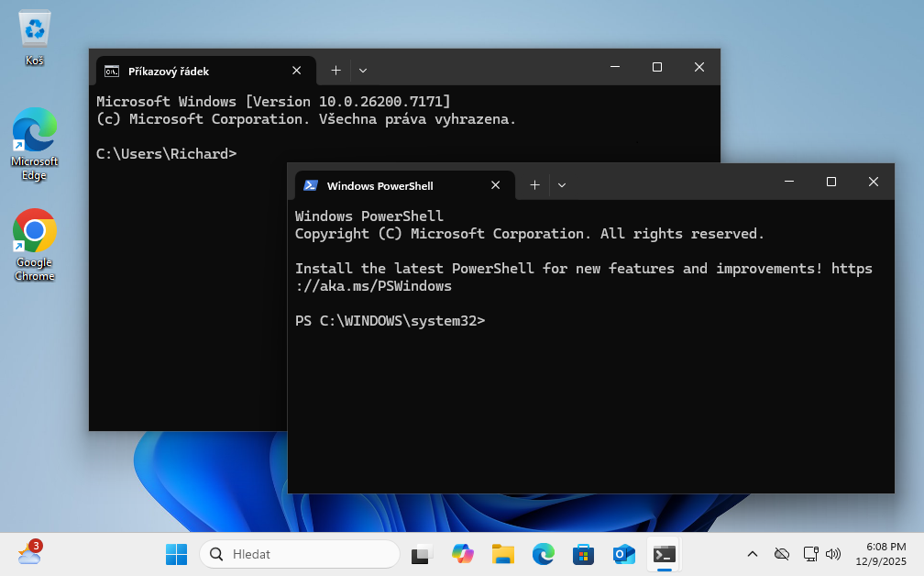Viewport: 924px width, 576px height.
Task: Open the Command Prompt window's tab dropdown
Action: pyautogui.click(x=363, y=70)
